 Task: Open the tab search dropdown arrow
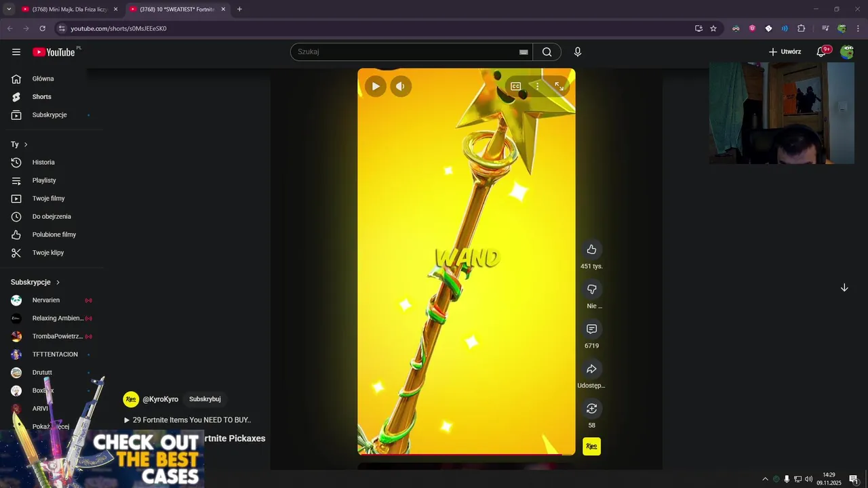point(9,9)
